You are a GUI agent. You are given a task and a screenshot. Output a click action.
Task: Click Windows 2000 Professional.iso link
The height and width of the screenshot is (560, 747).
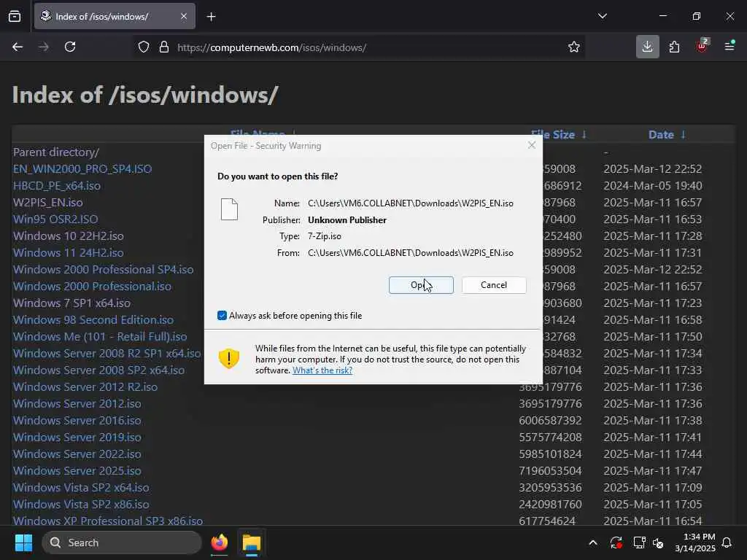(92, 286)
